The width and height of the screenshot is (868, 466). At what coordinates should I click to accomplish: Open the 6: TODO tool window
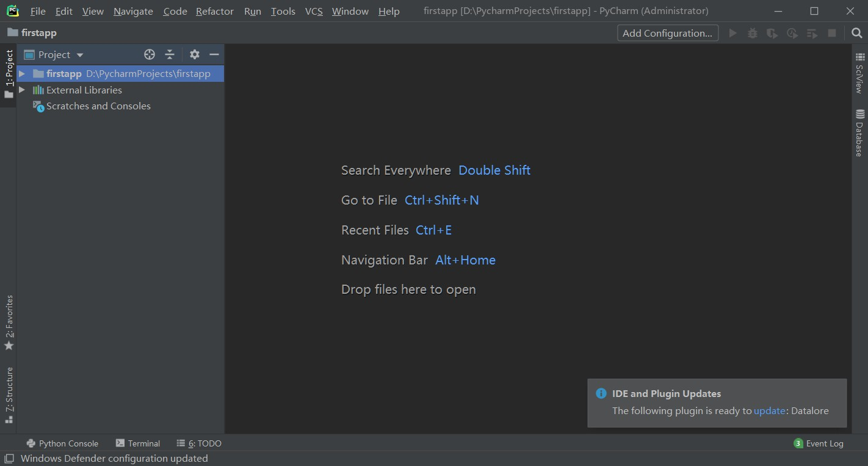click(x=198, y=443)
